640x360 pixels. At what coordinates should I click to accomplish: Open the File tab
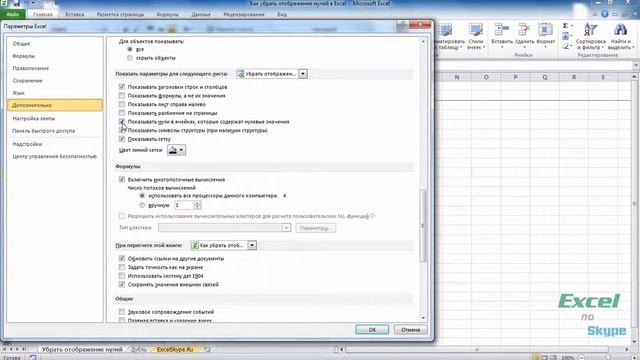13,14
